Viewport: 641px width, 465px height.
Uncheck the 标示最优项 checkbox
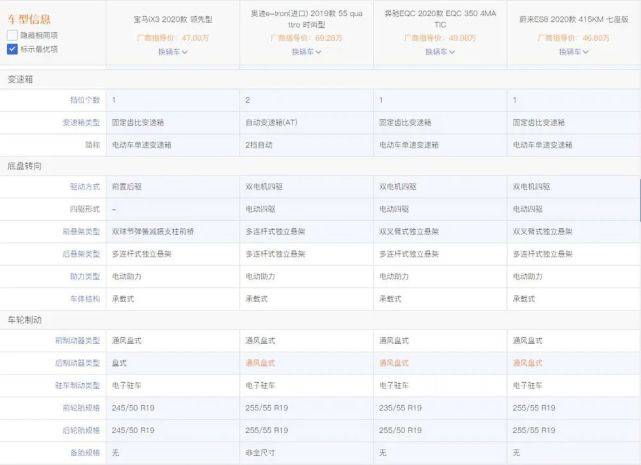tap(12, 49)
